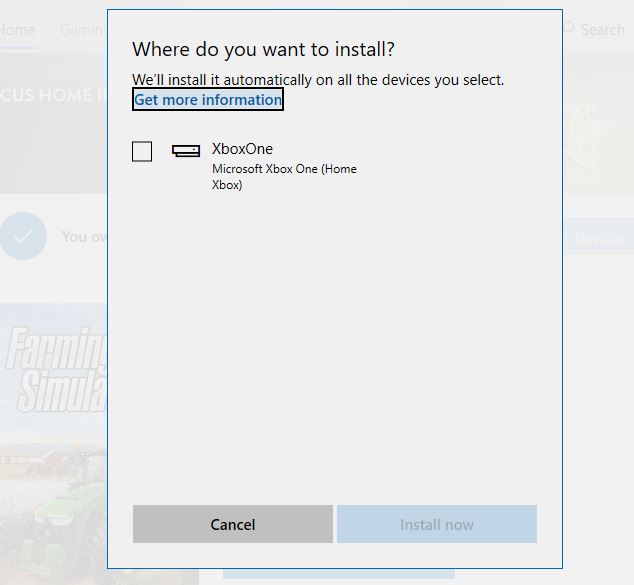Image resolution: width=634 pixels, height=585 pixels.
Task: Check the XboxOne device checkbox
Action: pyautogui.click(x=142, y=151)
